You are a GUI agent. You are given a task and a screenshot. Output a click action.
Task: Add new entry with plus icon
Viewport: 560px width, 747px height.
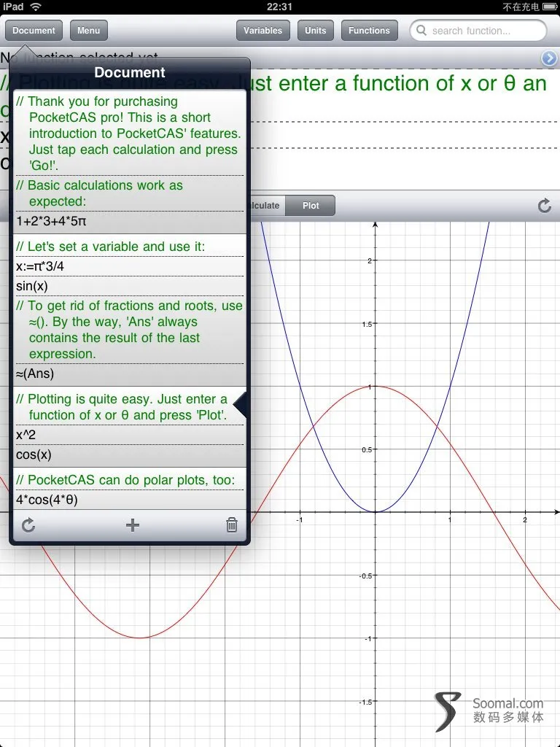tap(133, 525)
